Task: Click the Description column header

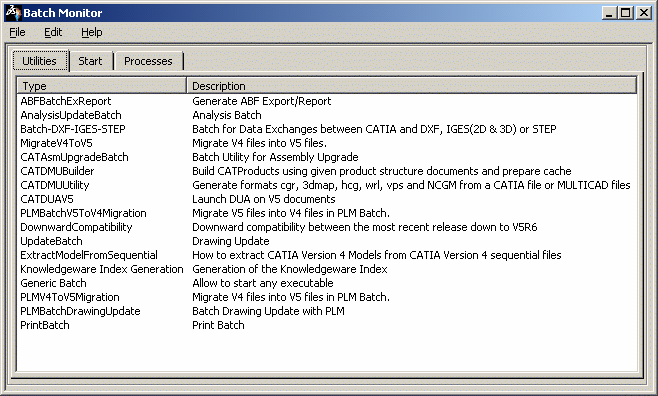Action: click(412, 86)
